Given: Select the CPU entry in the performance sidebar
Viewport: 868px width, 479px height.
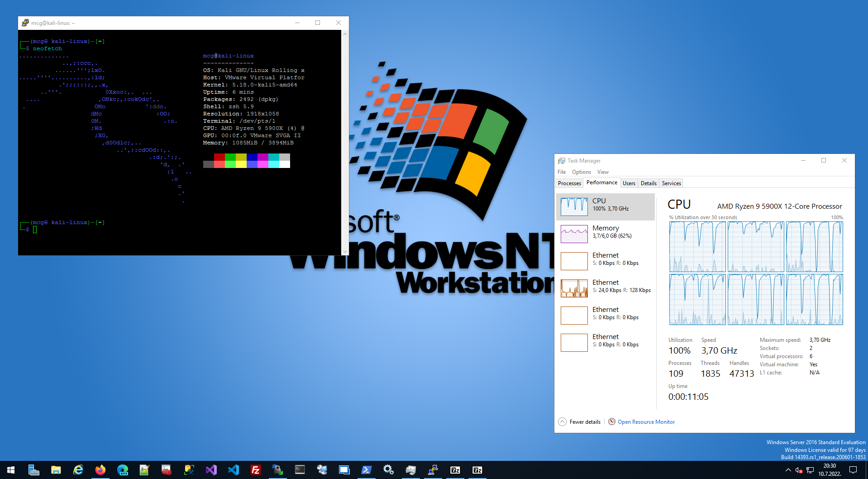Looking at the screenshot, I should (x=606, y=207).
